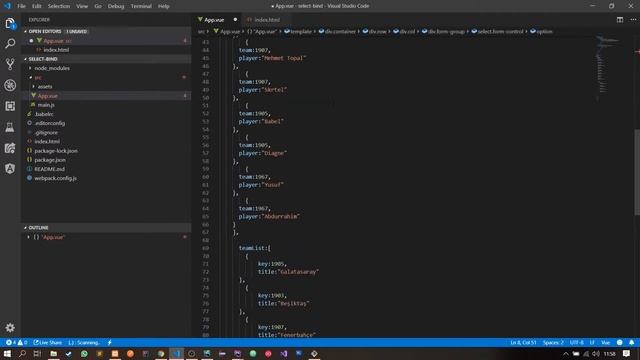Open WhatsApp from the taskbar
640x360 pixels.
pyautogui.click(x=84, y=353)
